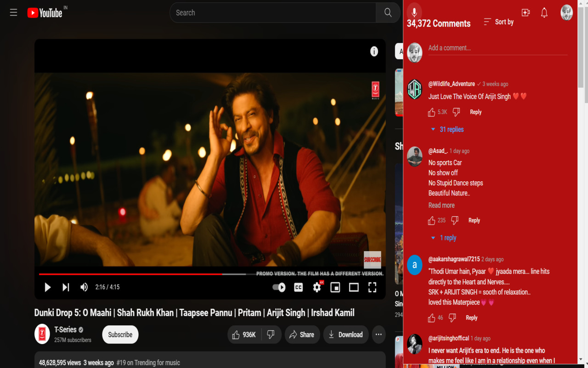Open the Create video icon
588x368 pixels.
click(x=526, y=12)
